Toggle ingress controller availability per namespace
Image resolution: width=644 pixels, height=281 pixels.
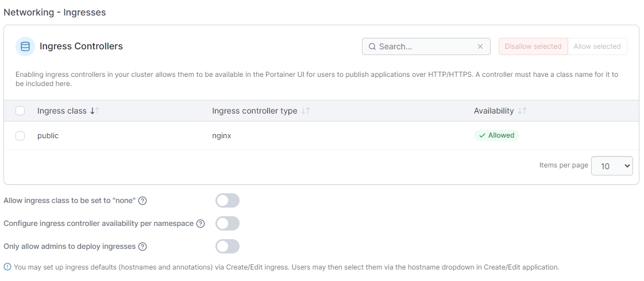(x=227, y=224)
